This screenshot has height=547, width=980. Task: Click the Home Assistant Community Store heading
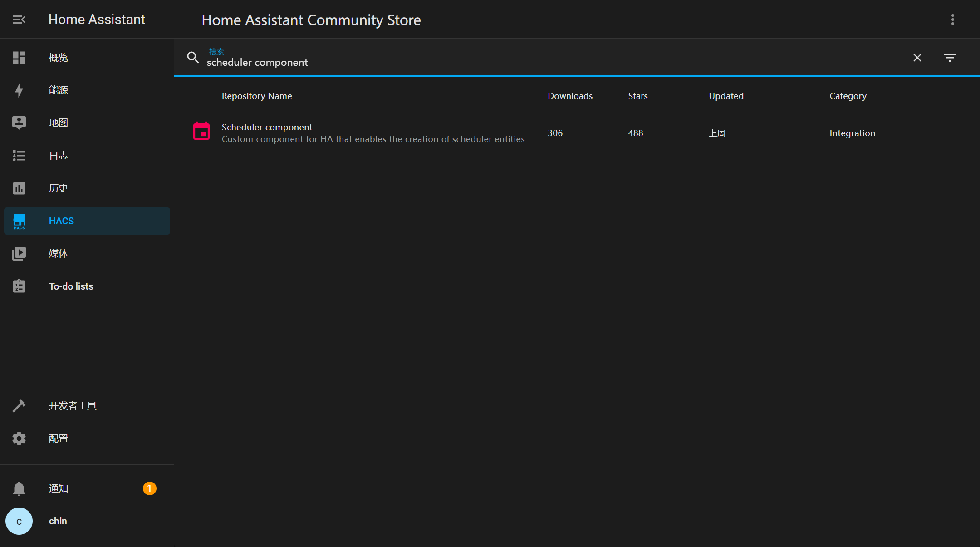(311, 20)
